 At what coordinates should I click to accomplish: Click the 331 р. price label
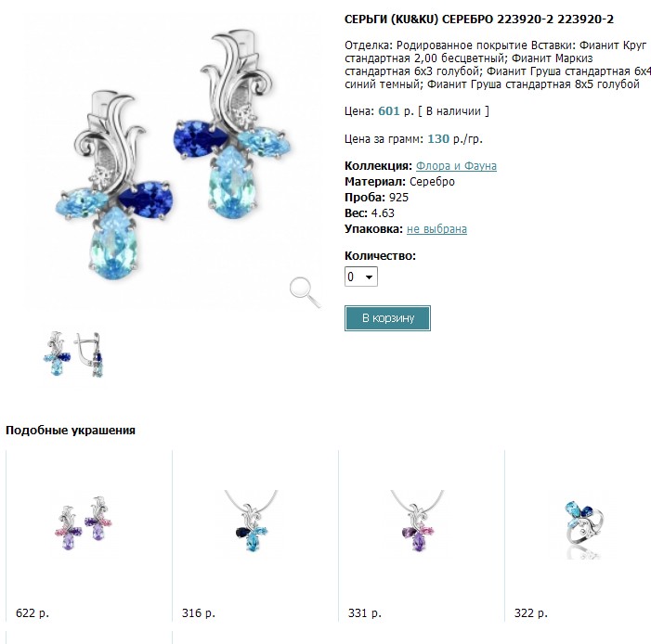click(x=365, y=613)
